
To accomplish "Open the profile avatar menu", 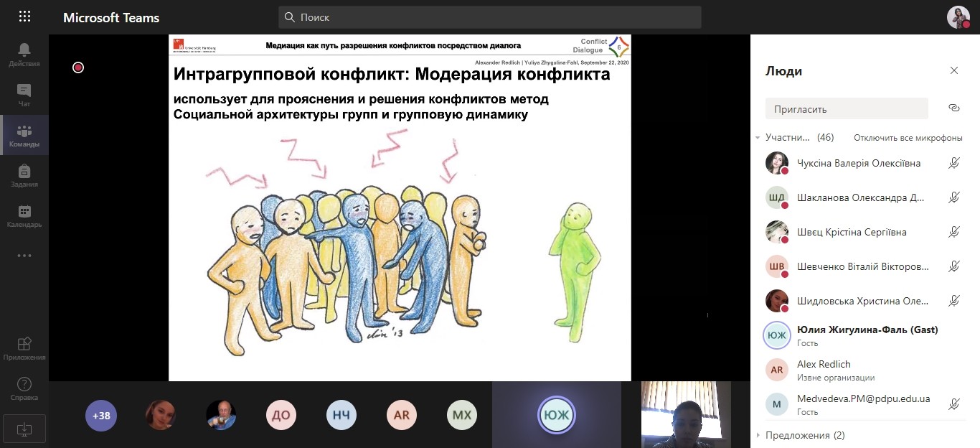I will (958, 17).
